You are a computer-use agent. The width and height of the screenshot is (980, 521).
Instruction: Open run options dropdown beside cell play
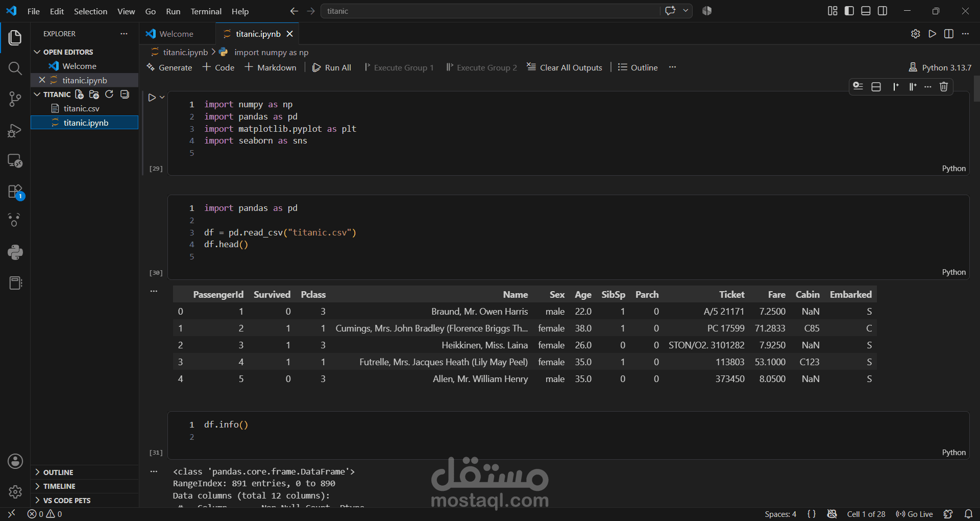click(162, 98)
